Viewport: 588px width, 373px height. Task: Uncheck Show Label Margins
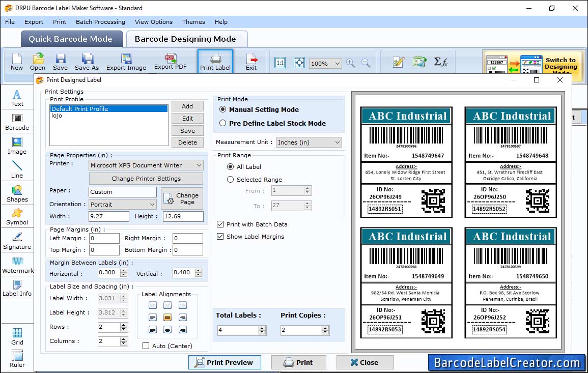pos(220,237)
